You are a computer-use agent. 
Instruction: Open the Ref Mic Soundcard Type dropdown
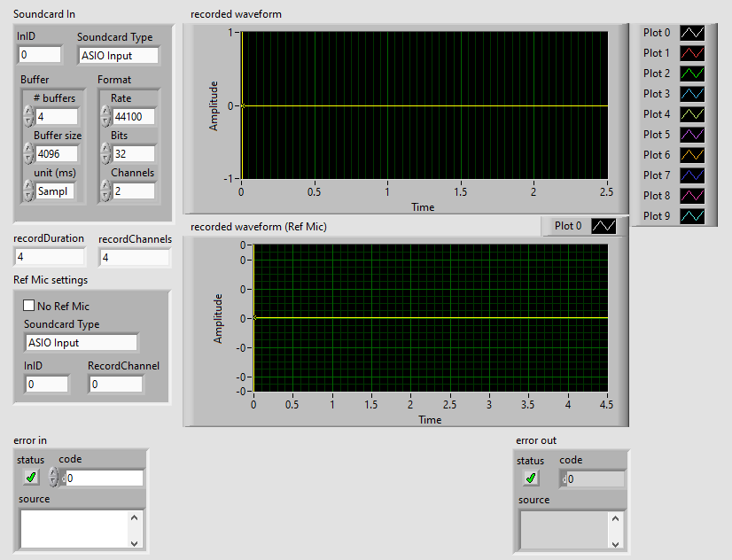(x=81, y=343)
